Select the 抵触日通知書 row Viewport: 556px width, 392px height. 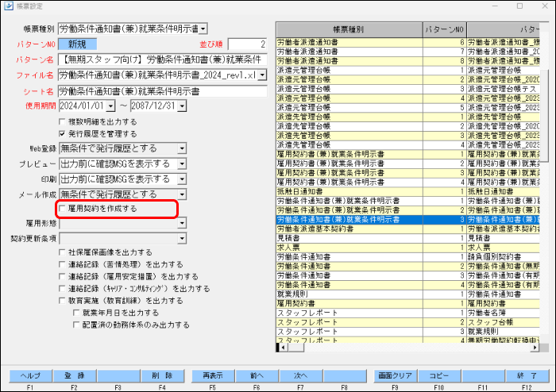[407, 191]
